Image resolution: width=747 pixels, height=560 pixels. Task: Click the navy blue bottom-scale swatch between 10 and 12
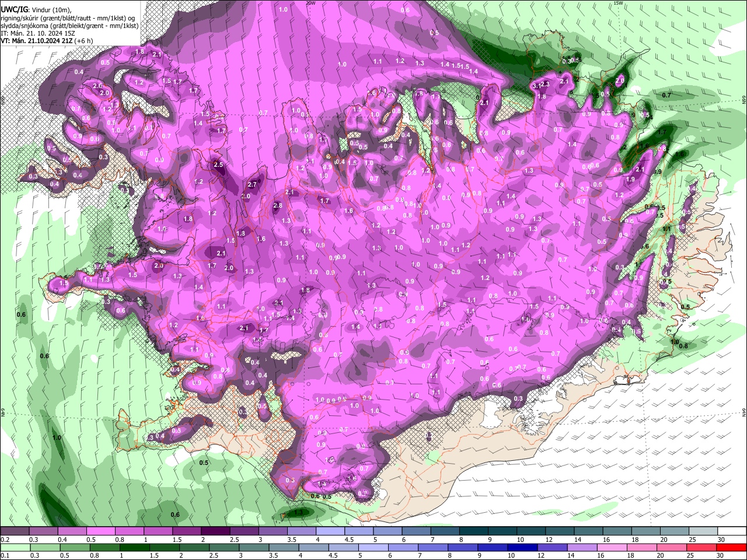(x=522, y=547)
